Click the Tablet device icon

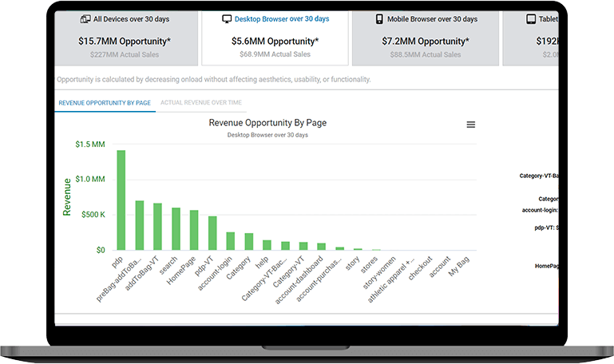(531, 19)
